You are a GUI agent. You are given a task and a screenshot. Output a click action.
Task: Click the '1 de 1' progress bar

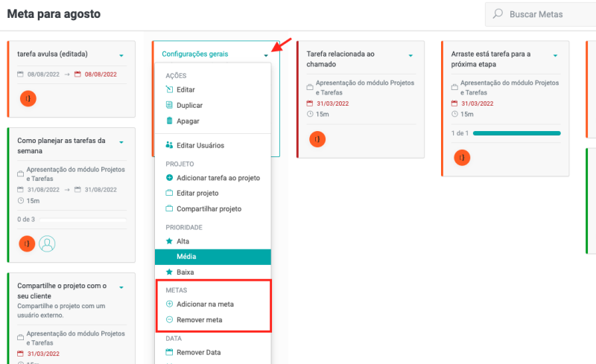coord(516,133)
